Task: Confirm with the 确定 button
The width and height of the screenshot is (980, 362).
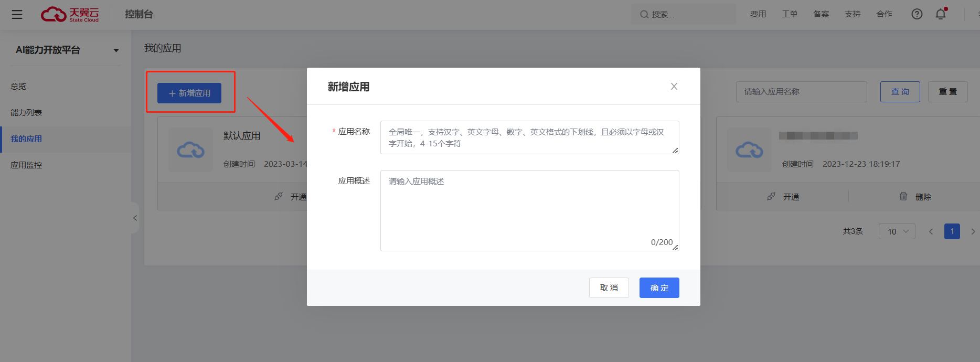Action: click(659, 288)
